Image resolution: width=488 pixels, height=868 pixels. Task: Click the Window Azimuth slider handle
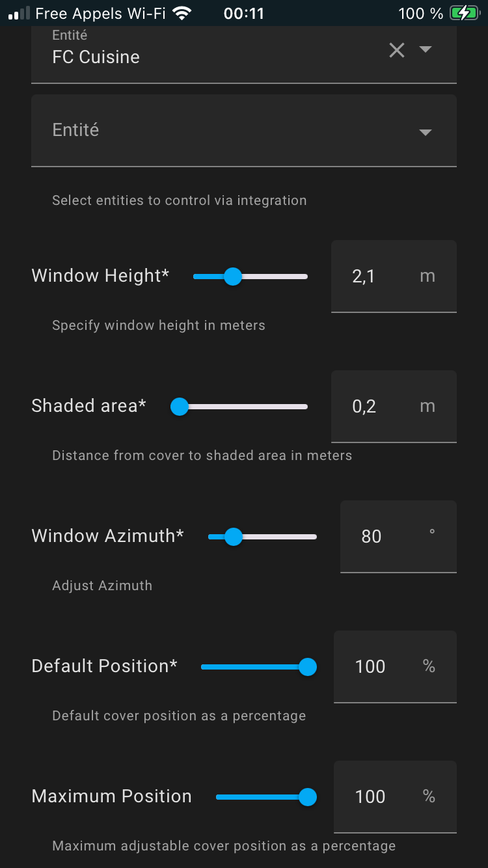click(x=233, y=537)
